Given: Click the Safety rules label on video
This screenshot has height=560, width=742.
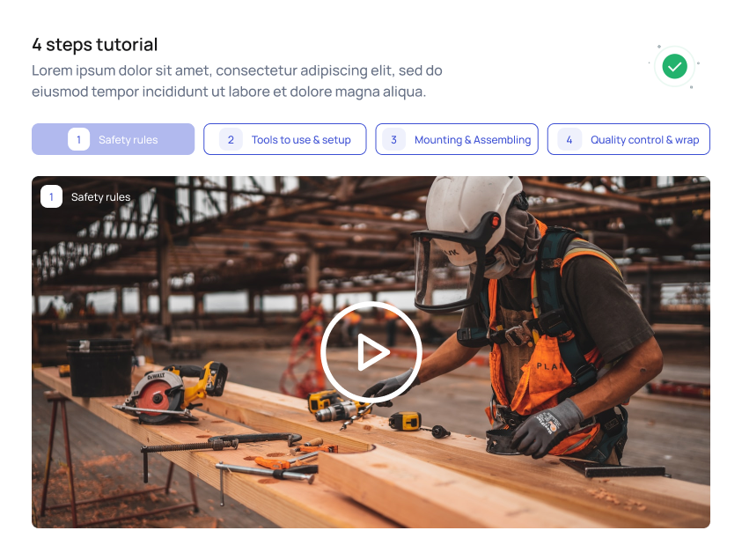Looking at the screenshot, I should coord(101,197).
